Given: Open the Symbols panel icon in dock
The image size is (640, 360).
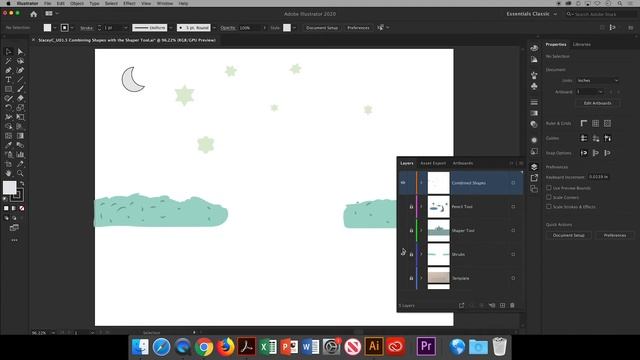Looking at the screenshot, I should 534,87.
